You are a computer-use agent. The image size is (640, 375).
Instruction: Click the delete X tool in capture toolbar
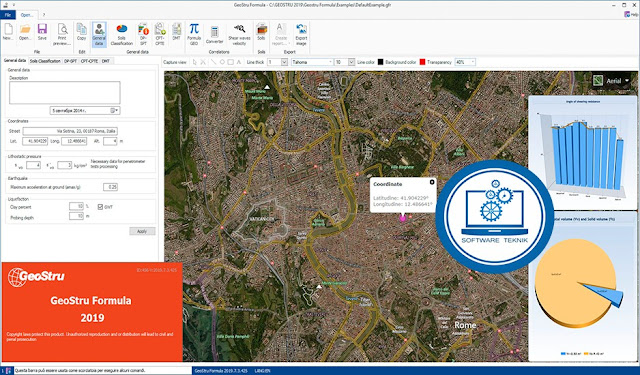point(203,62)
